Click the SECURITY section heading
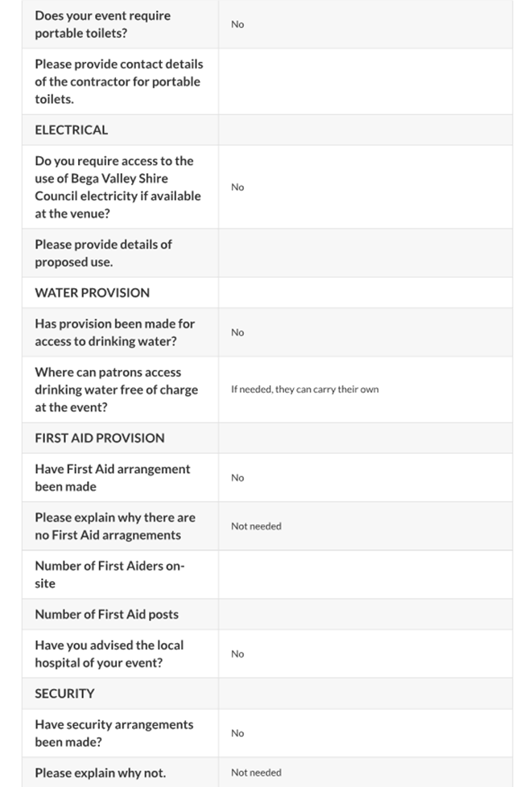 (x=64, y=693)
